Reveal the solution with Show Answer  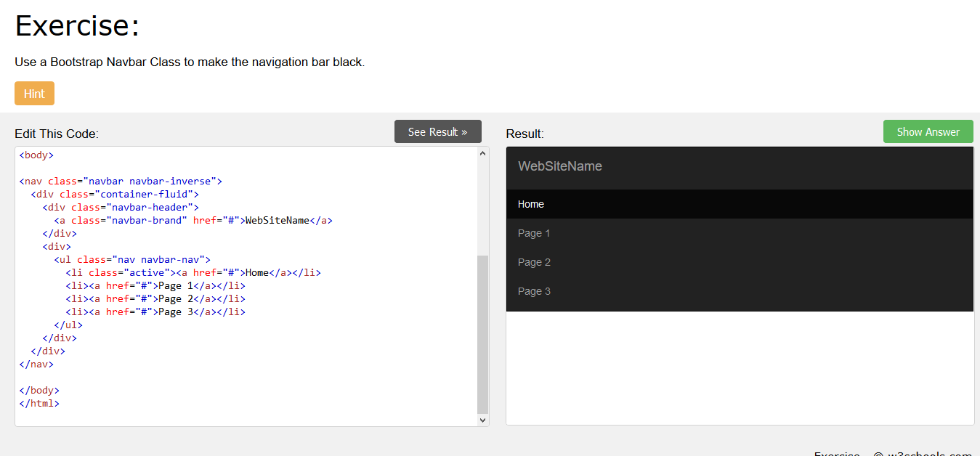[928, 131]
